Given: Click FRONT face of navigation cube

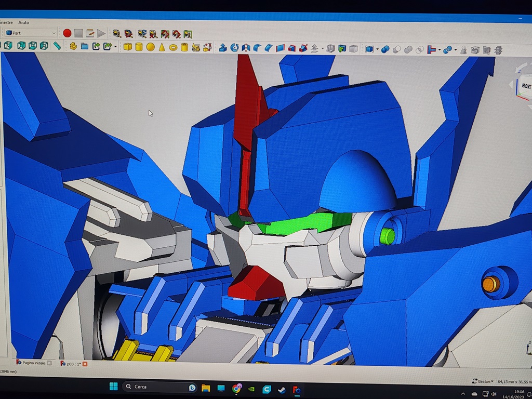Looking at the screenshot, I should (525, 86).
